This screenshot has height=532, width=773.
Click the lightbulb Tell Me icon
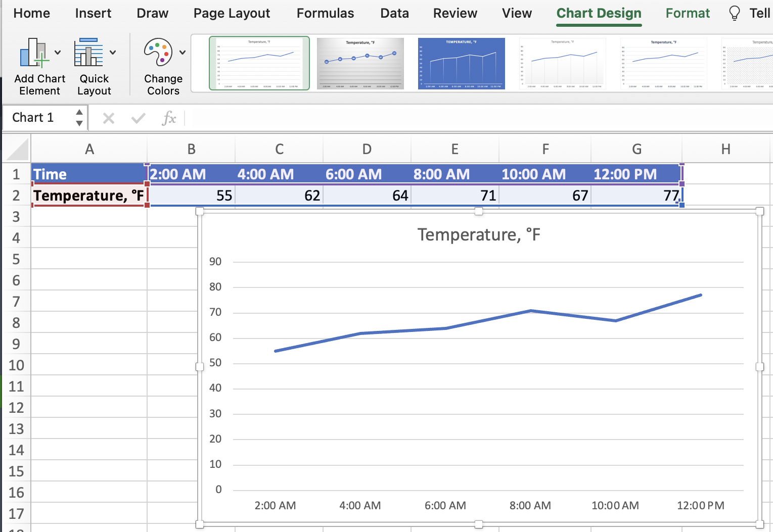tap(734, 13)
